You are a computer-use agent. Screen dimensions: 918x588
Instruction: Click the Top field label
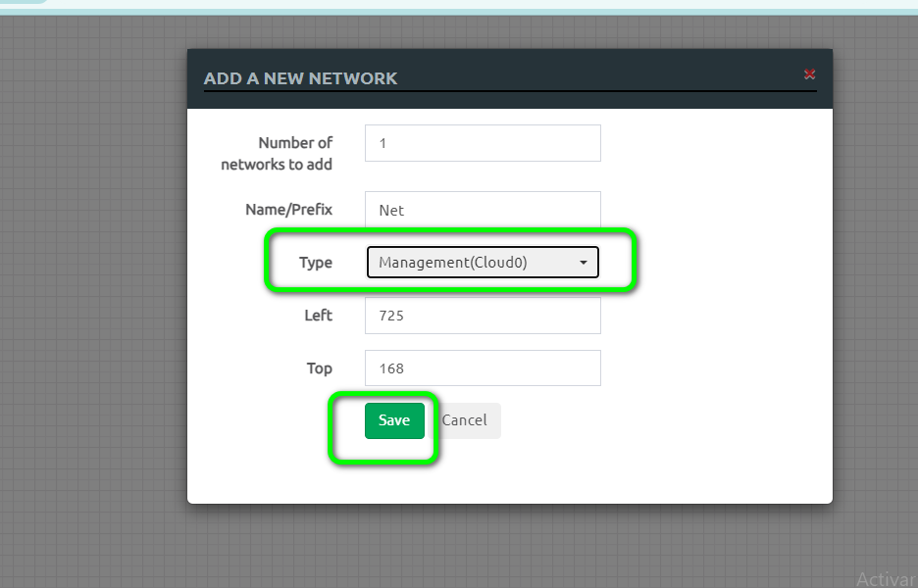[319, 368]
